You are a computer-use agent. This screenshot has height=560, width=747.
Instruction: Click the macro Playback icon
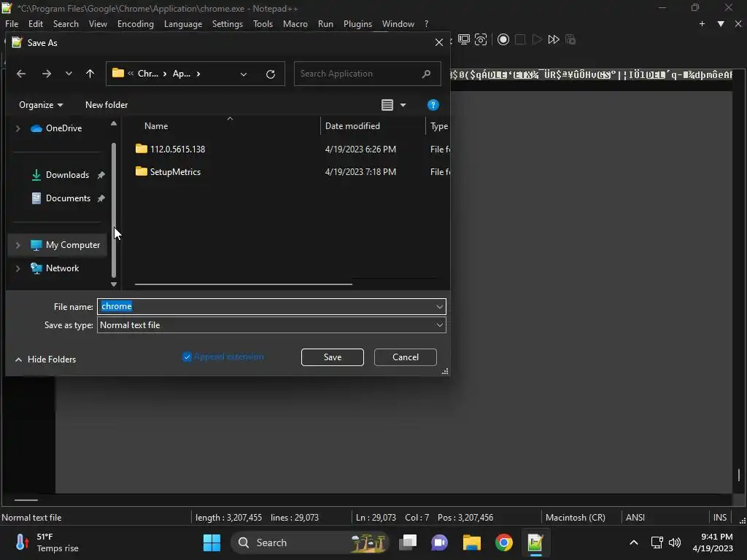pyautogui.click(x=536, y=39)
